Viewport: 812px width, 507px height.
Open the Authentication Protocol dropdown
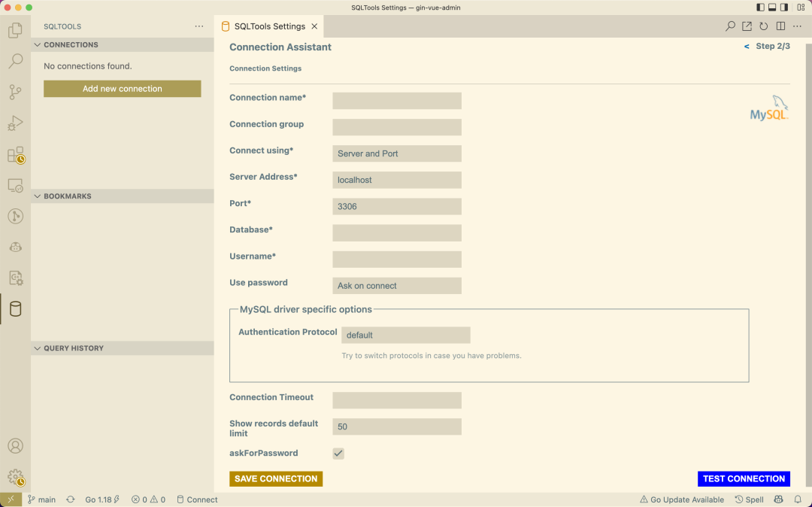pos(406,335)
